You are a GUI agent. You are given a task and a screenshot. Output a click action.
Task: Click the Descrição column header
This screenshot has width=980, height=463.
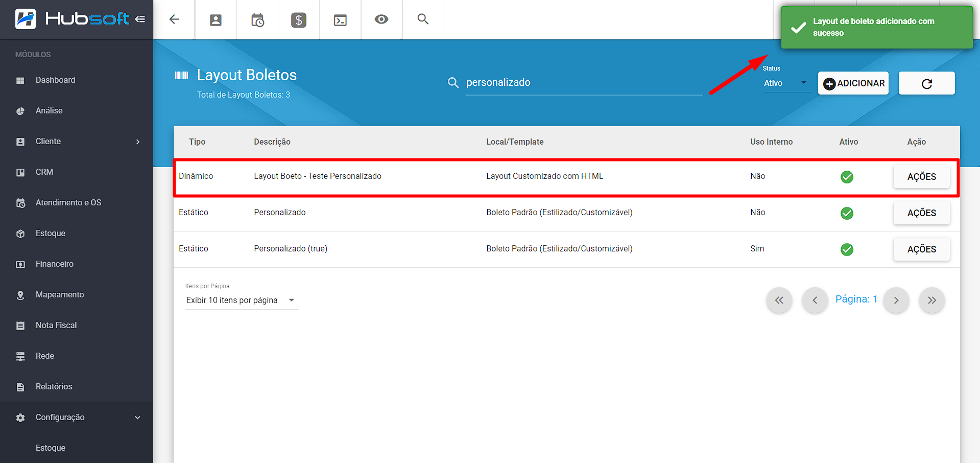(272, 142)
